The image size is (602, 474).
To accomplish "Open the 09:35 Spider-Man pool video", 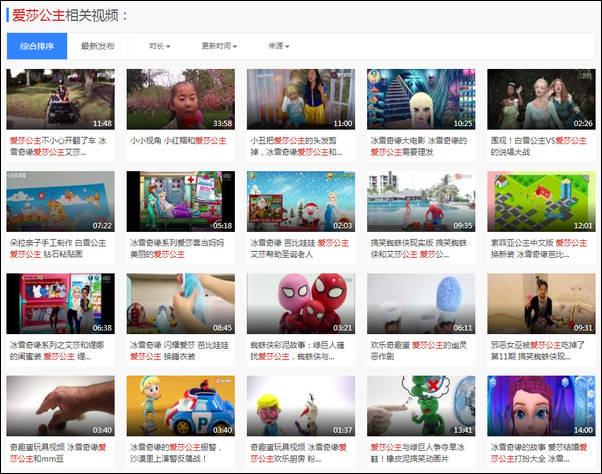I will (421, 201).
